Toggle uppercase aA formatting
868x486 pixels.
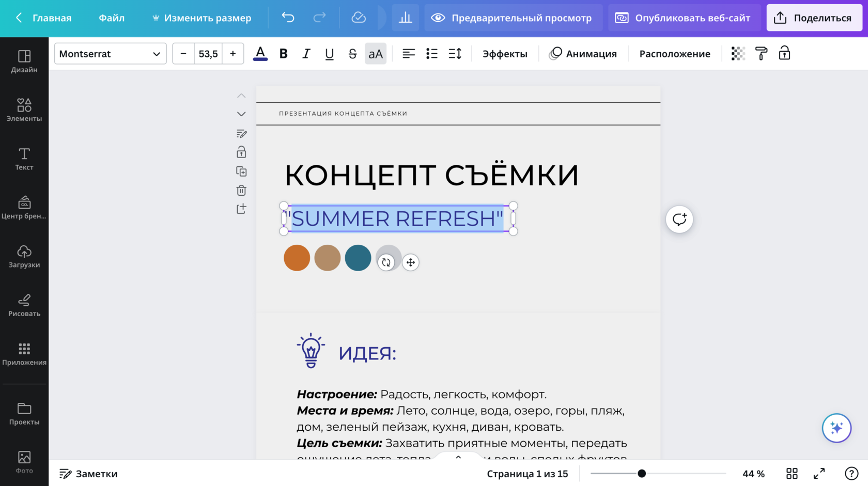376,54
